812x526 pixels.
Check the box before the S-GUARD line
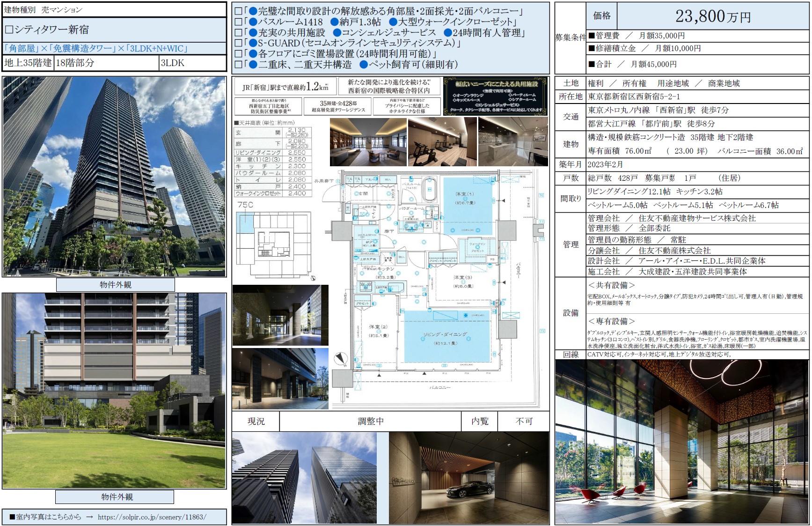[238, 44]
